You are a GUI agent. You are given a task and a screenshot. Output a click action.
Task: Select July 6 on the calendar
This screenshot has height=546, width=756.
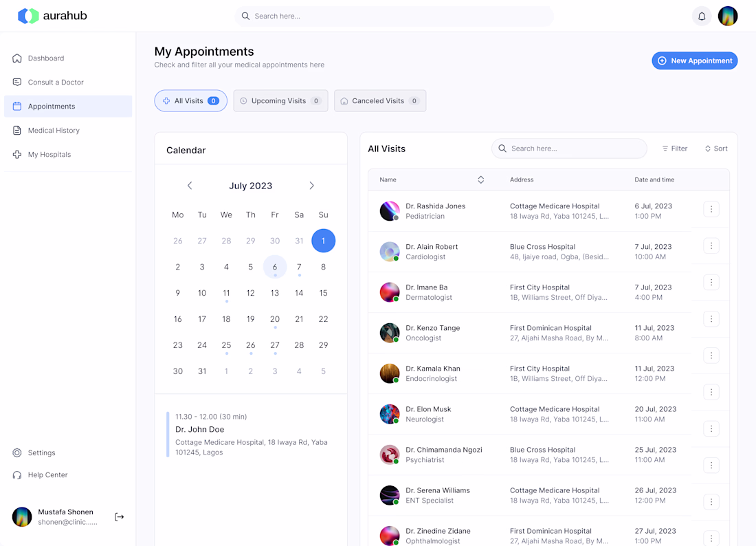275,267
